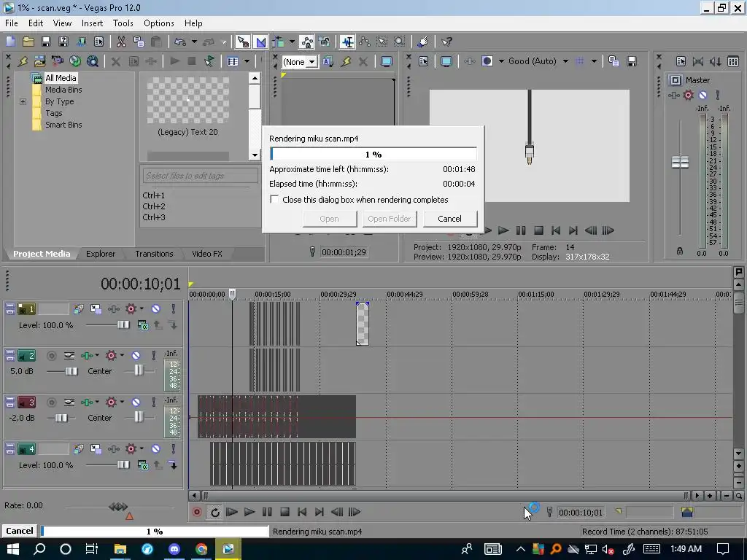The height and width of the screenshot is (560, 747).
Task: Open the Undo history dropdown arrow
Action: 194,42
